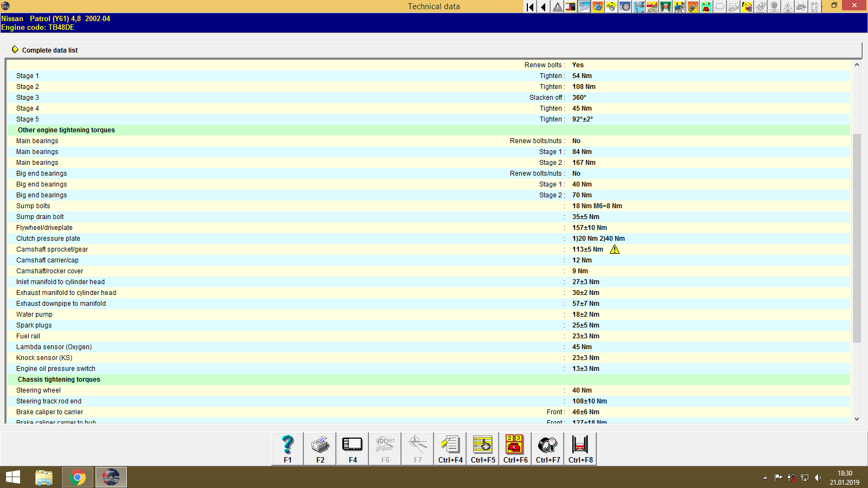Expand the Complete data list header arrow
Screen dimensions: 868x488
(16, 49)
